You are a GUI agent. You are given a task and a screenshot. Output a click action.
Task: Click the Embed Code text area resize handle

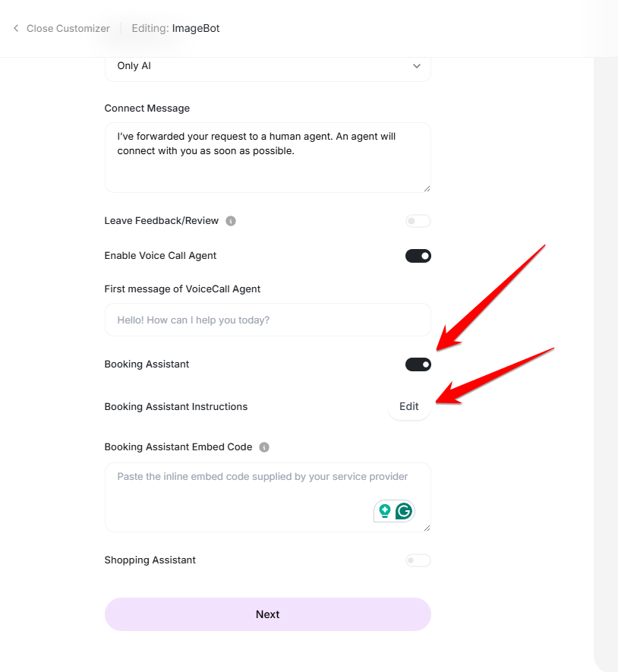tap(427, 528)
